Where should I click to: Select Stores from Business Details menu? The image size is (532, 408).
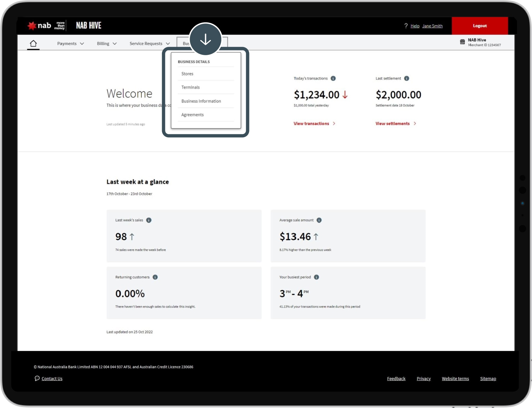[x=187, y=74]
